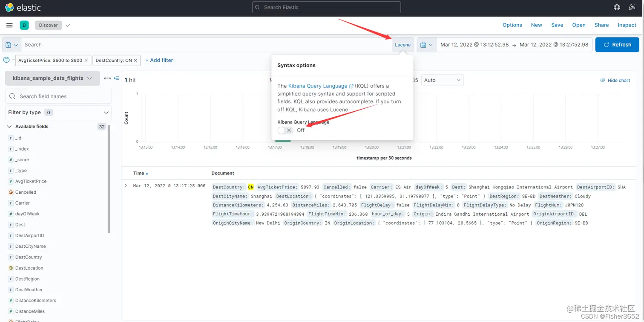Click the DestLocation geo point icon
Screen dimensions: 644x322
(x=11, y=268)
